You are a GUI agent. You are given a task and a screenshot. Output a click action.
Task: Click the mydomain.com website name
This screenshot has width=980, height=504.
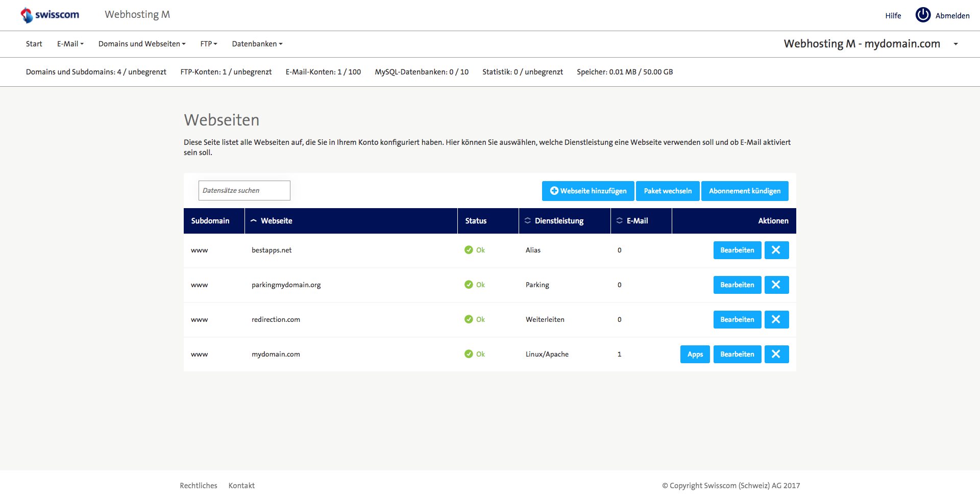(276, 354)
